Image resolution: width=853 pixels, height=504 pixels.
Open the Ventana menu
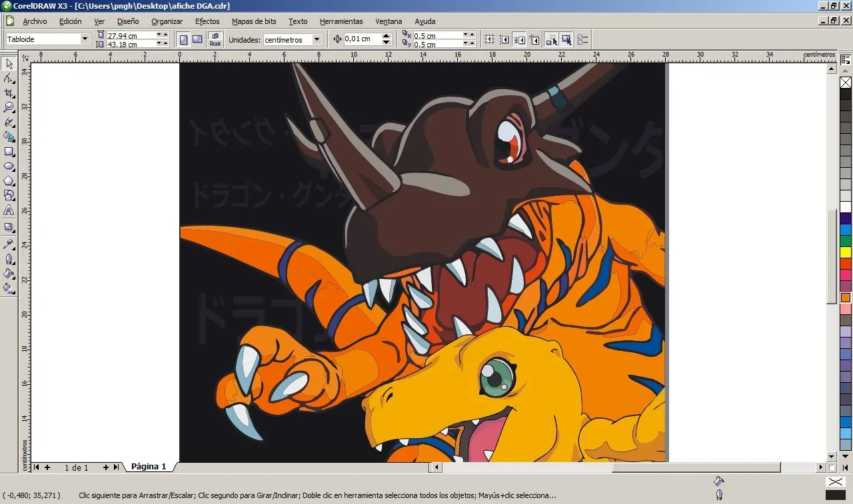pos(389,21)
